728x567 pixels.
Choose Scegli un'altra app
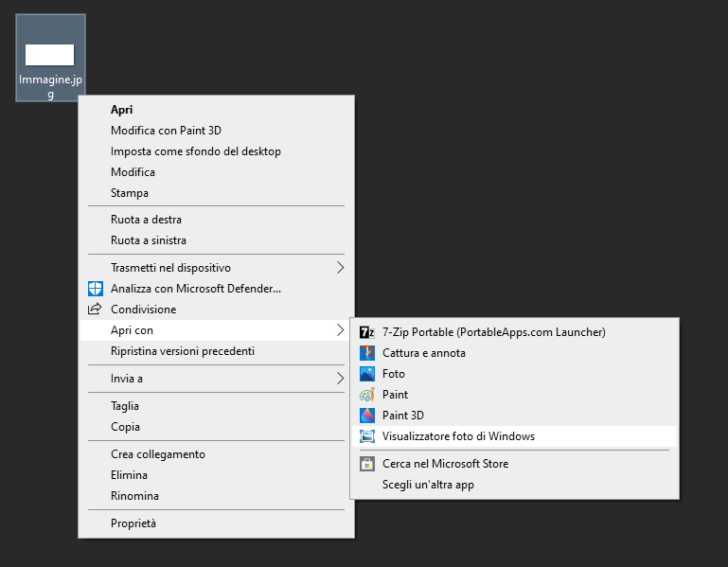coord(428,485)
